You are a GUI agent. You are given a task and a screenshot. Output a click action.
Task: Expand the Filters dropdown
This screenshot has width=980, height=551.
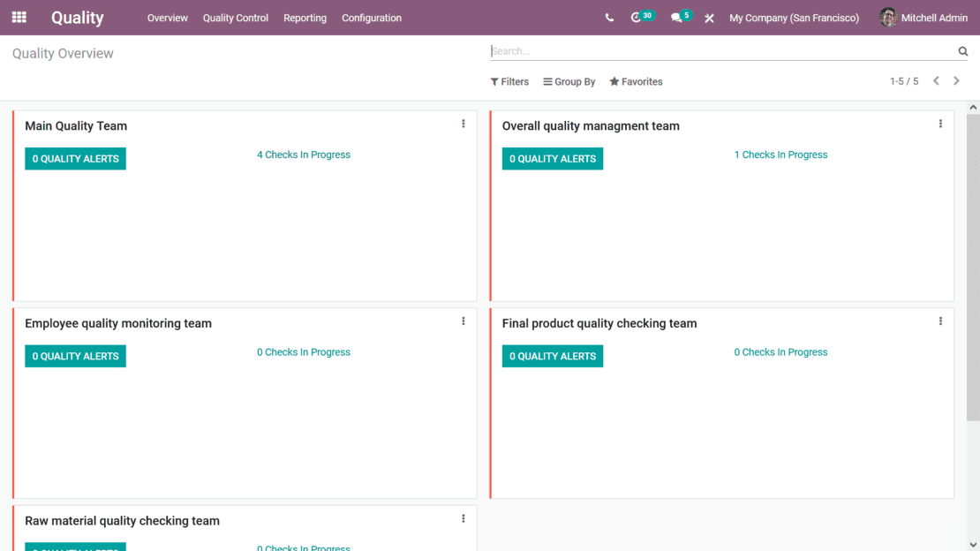tap(509, 82)
